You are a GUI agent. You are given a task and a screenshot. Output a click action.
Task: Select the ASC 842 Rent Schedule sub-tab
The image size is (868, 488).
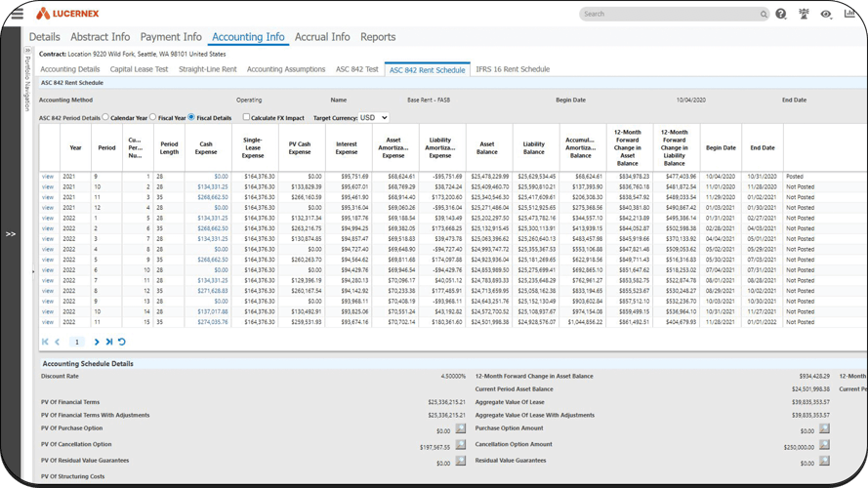click(427, 69)
